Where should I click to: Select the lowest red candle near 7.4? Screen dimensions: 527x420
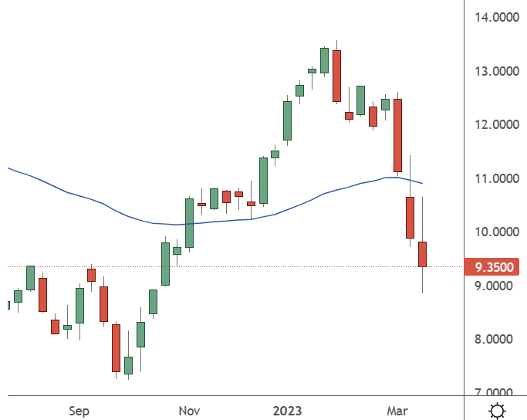[116, 347]
